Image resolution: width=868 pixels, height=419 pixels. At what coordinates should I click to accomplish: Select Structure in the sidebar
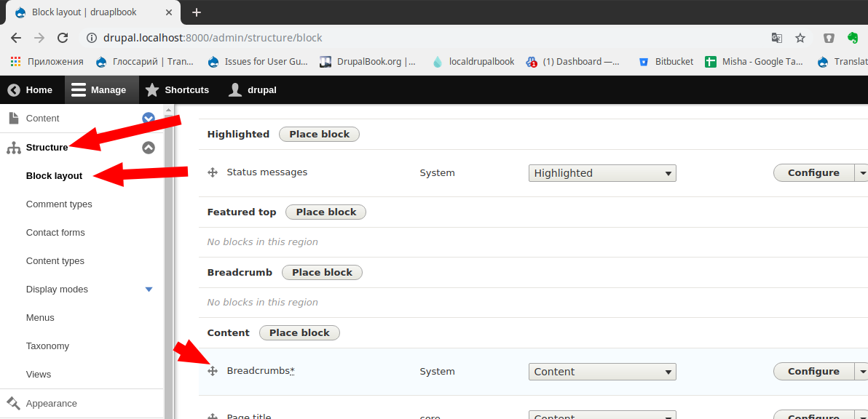pos(47,147)
